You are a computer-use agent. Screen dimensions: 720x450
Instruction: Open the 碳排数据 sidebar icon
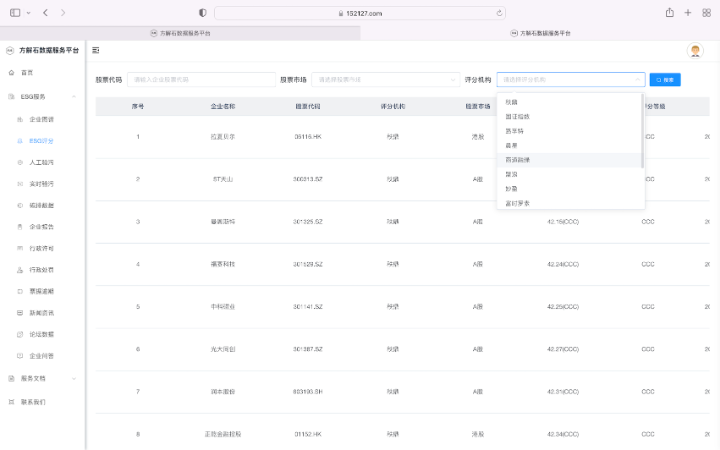click(x=20, y=205)
